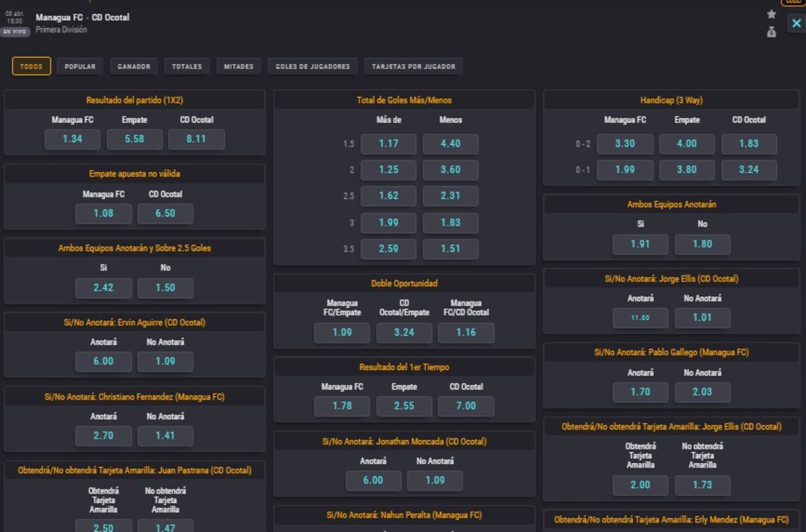Choose over 2.5 goals at 1.62
Screen dimensions: 806x532
(388, 196)
